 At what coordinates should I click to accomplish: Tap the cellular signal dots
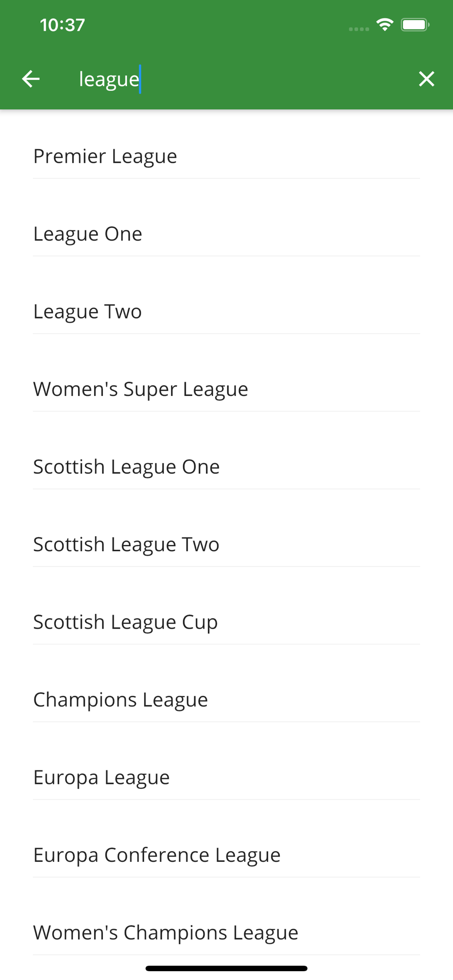tap(359, 29)
